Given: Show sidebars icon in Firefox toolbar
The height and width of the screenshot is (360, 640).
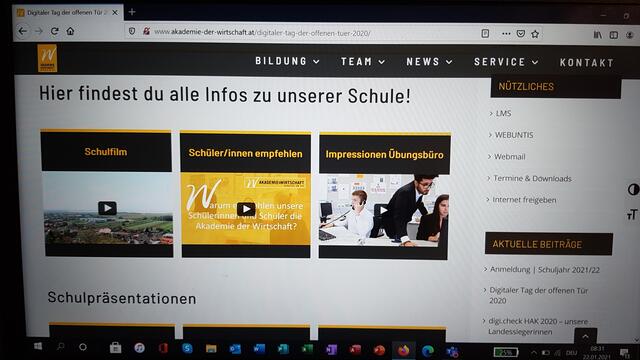Looking at the screenshot, I should 613,35.
